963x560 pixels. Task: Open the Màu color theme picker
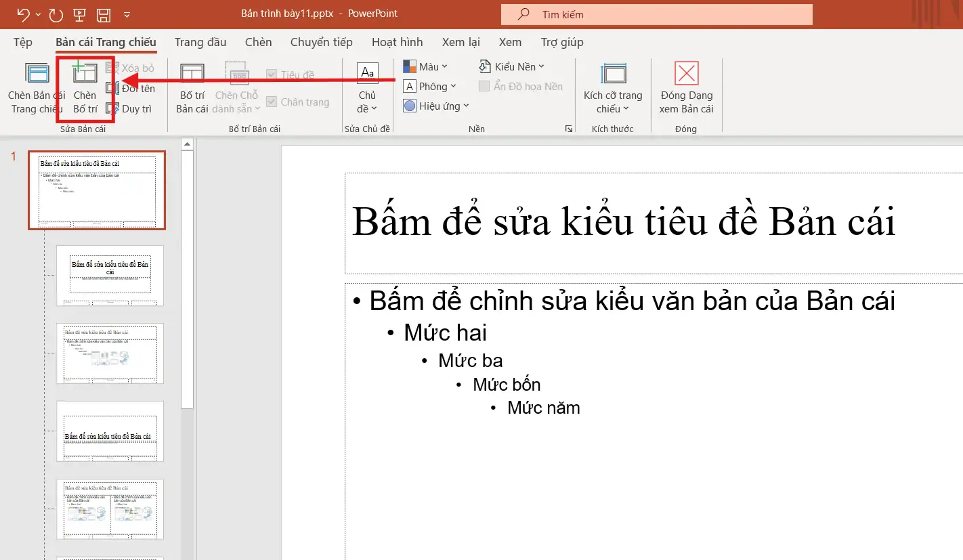point(426,66)
